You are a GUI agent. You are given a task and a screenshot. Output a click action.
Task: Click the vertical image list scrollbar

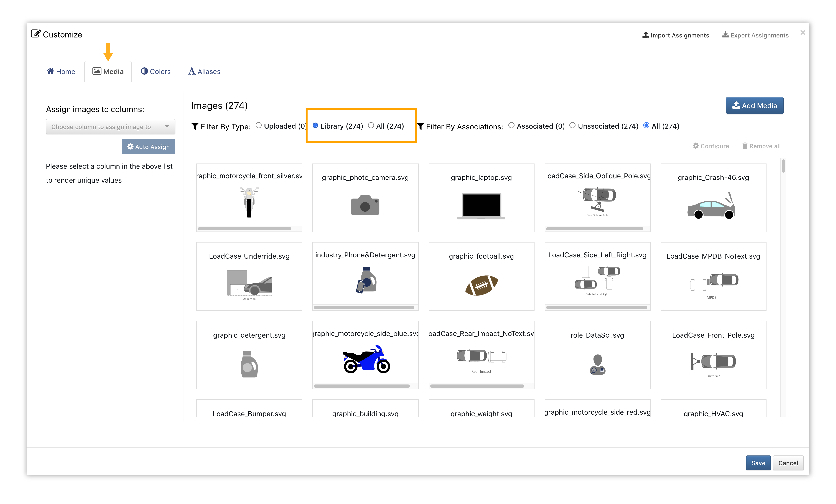783,166
